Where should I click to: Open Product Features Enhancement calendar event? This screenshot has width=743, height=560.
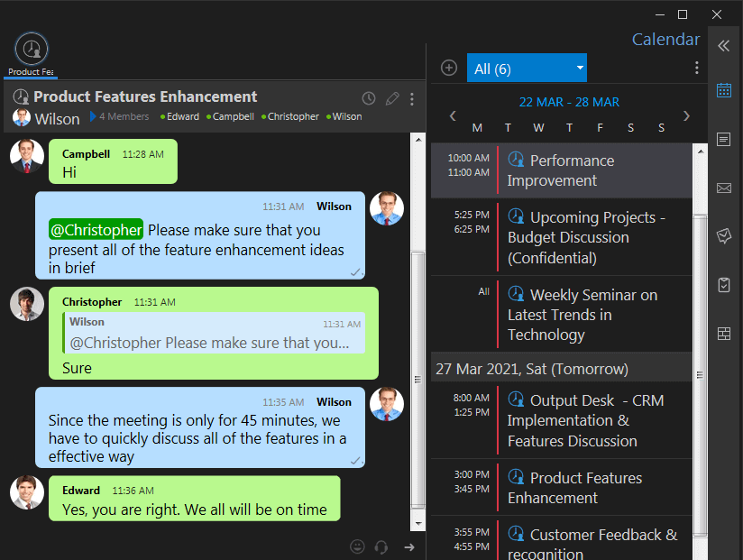click(562, 488)
